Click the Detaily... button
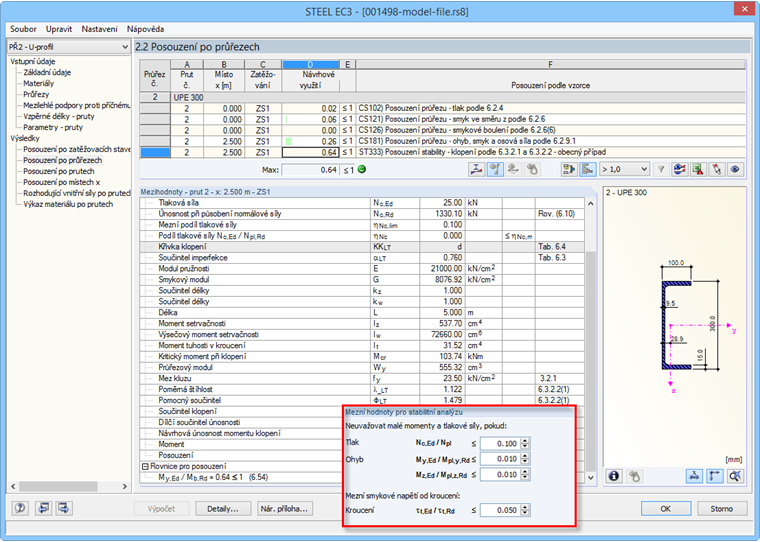 click(x=223, y=509)
